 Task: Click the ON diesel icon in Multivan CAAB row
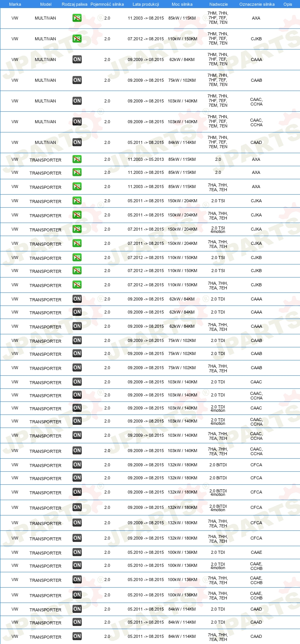pyautogui.click(x=77, y=80)
